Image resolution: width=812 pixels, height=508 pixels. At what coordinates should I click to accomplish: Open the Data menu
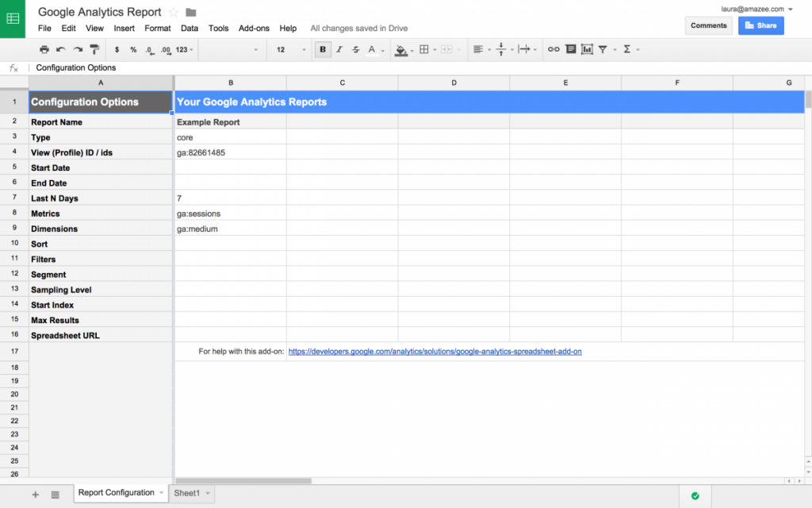[190, 28]
